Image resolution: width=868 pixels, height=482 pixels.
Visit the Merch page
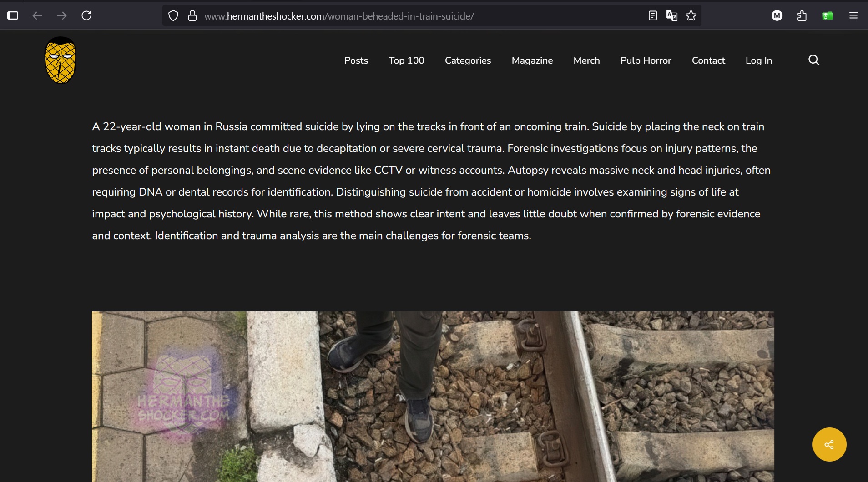586,60
